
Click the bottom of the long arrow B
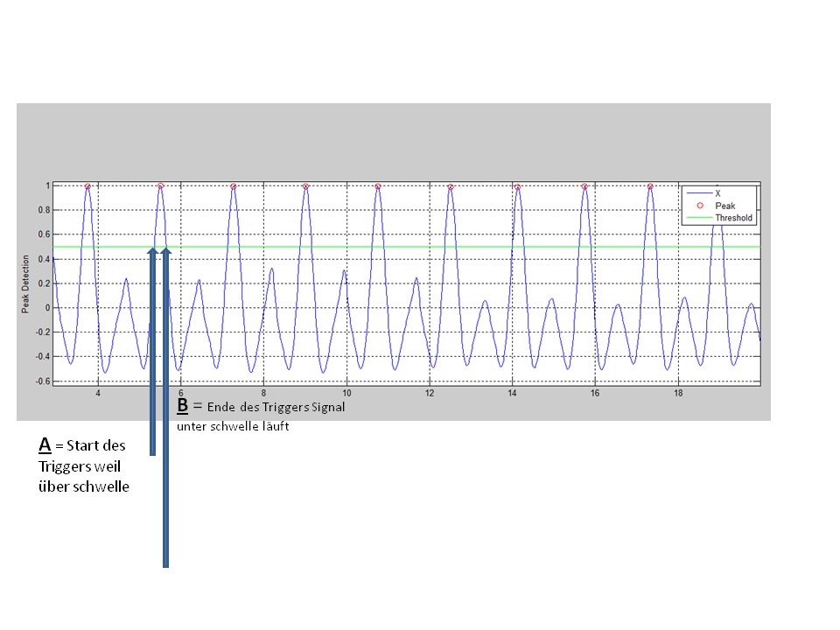(164, 564)
